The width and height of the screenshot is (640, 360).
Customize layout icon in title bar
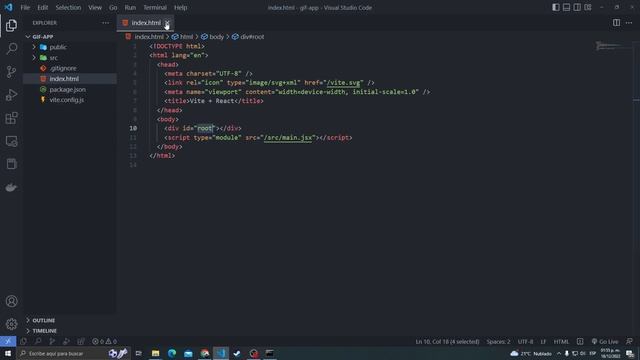[x=588, y=7]
